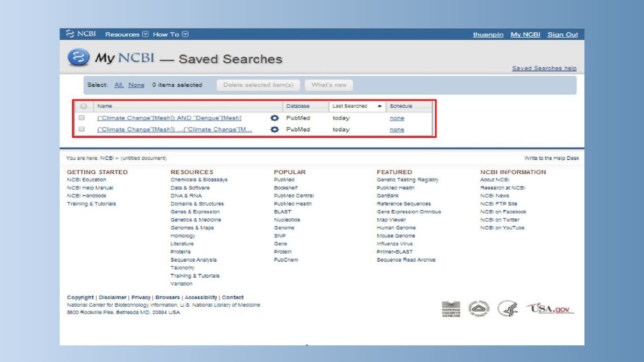644x362 pixels.
Task: Open NCBI on YouTube link
Action: tap(502, 228)
